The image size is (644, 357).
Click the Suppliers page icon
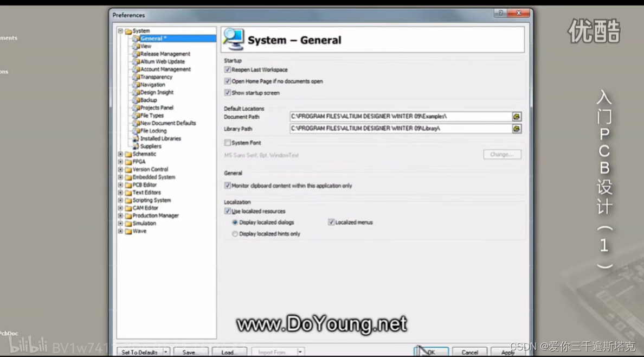[136, 146]
